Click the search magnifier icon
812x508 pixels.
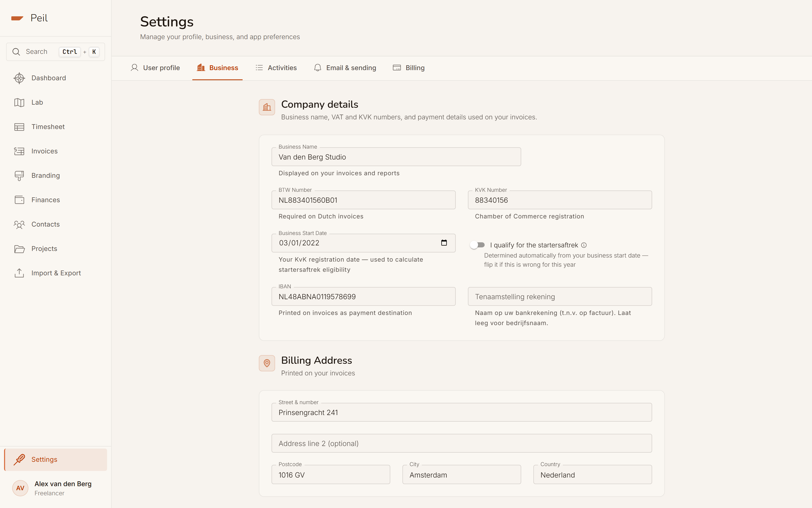[16, 52]
